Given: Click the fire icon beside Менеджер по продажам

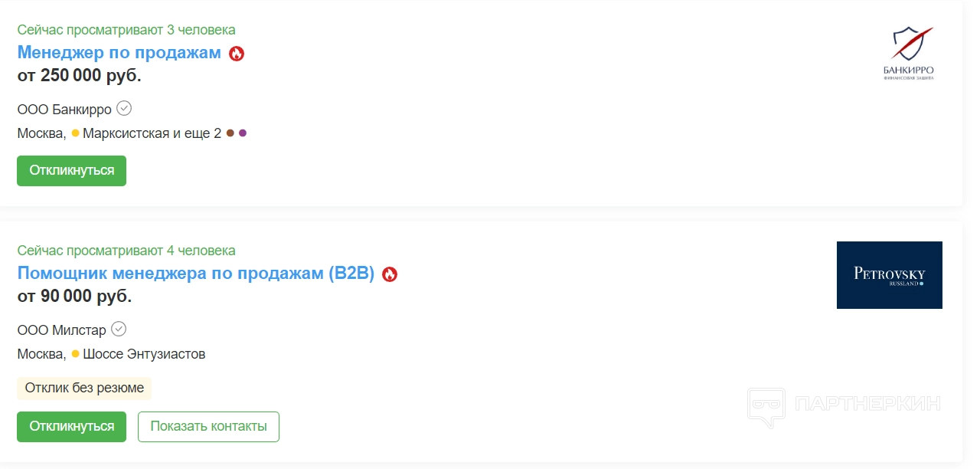Looking at the screenshot, I should (237, 54).
